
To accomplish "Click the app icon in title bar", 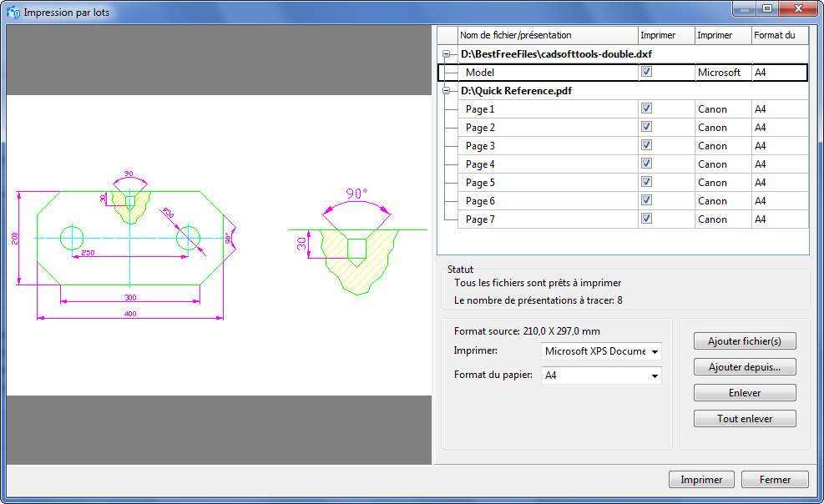I will pyautogui.click(x=13, y=13).
